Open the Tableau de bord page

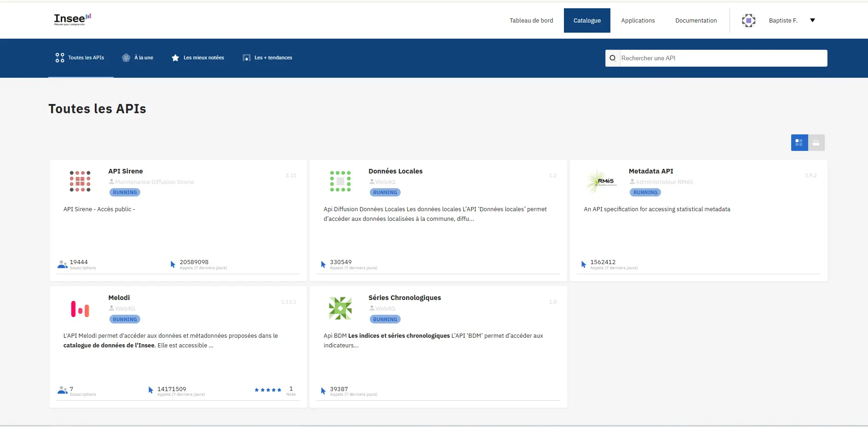pyautogui.click(x=531, y=20)
